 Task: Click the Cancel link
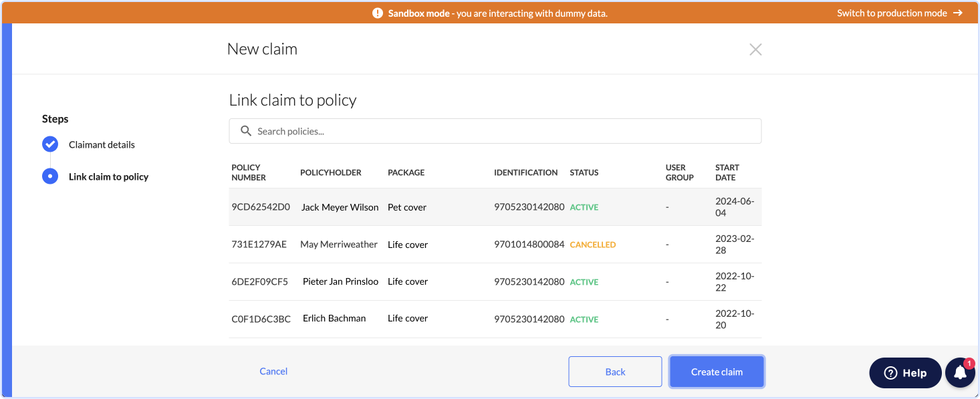[x=273, y=371]
